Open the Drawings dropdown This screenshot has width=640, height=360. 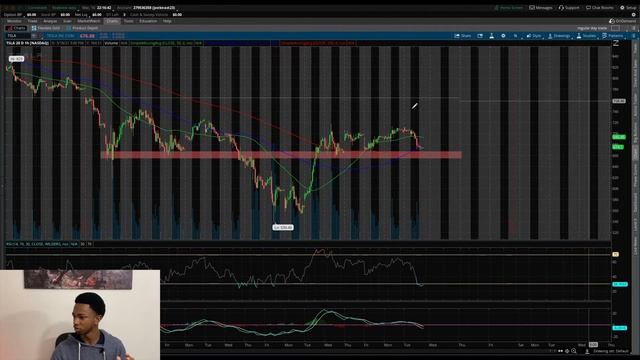[558, 36]
